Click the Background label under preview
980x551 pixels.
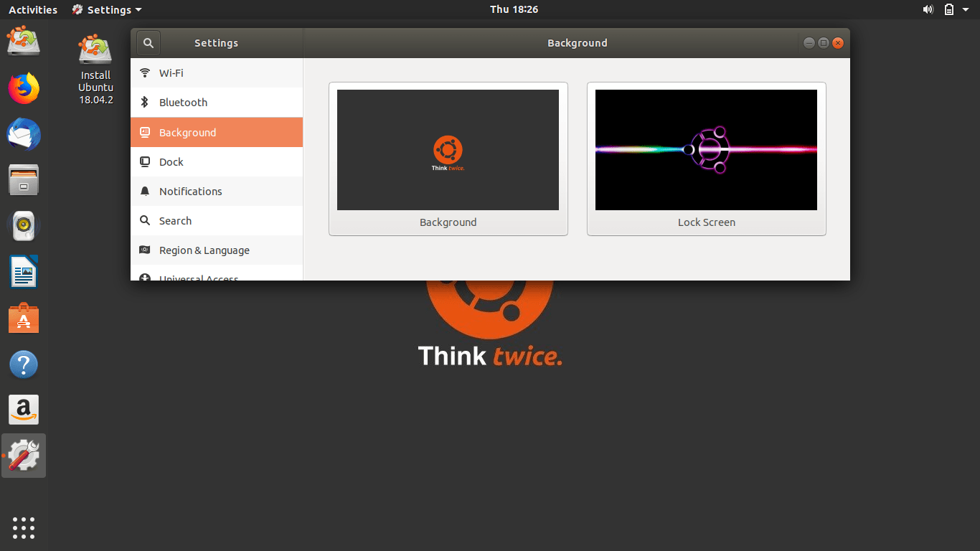tap(448, 222)
